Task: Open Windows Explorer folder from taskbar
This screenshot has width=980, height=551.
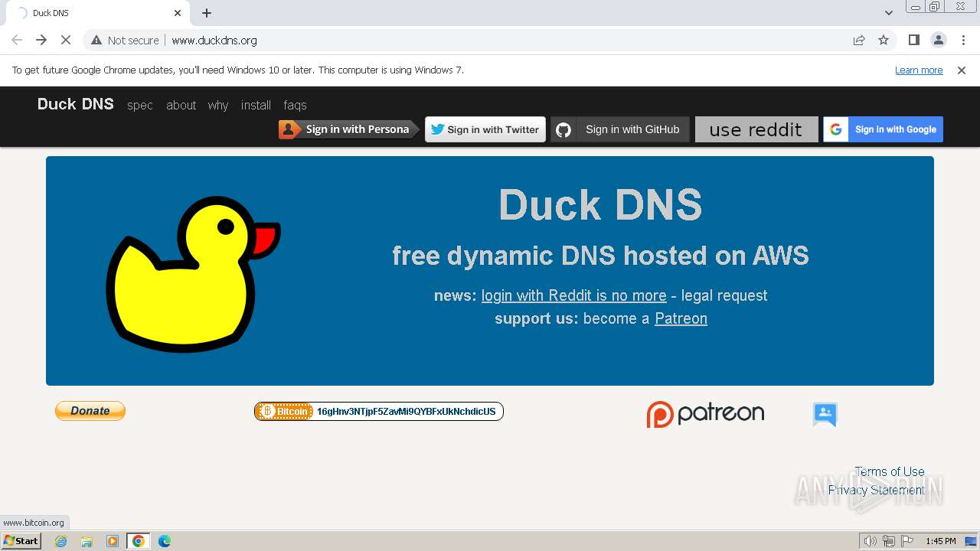Action: [x=87, y=541]
